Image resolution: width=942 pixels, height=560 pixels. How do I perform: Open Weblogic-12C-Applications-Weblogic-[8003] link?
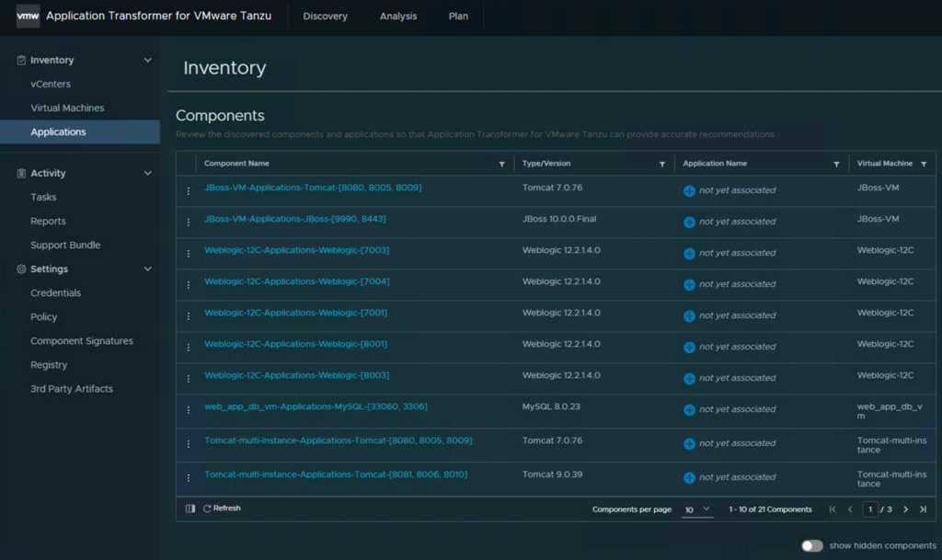tap(297, 375)
